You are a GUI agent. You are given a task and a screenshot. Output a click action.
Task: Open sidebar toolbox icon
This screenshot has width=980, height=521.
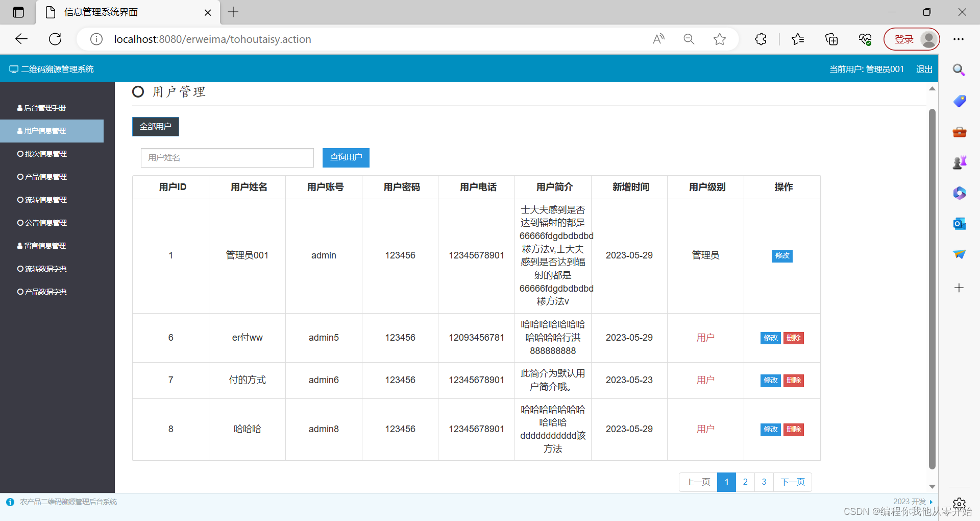click(x=959, y=132)
